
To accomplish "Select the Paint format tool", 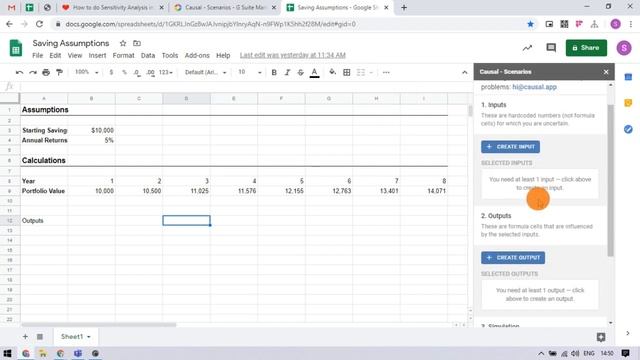I will (x=60, y=72).
